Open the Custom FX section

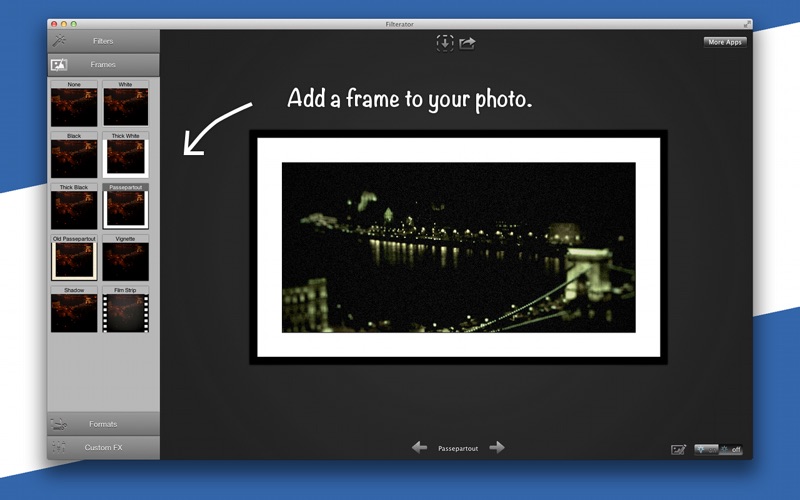(x=103, y=447)
